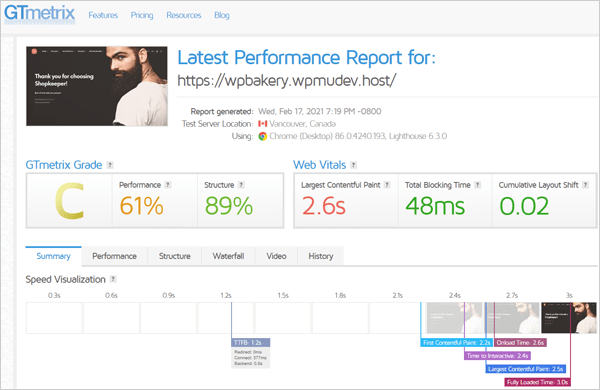Viewport: 600px width, 390px height.
Task: Open the History tab
Action: 321,256
